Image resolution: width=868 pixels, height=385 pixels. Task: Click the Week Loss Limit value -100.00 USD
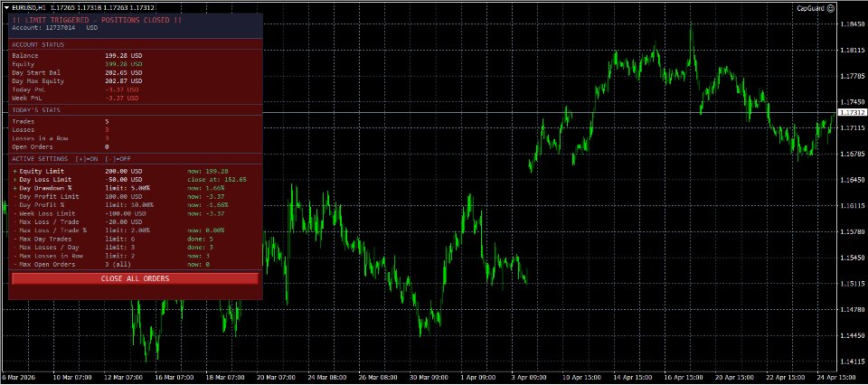click(125, 213)
